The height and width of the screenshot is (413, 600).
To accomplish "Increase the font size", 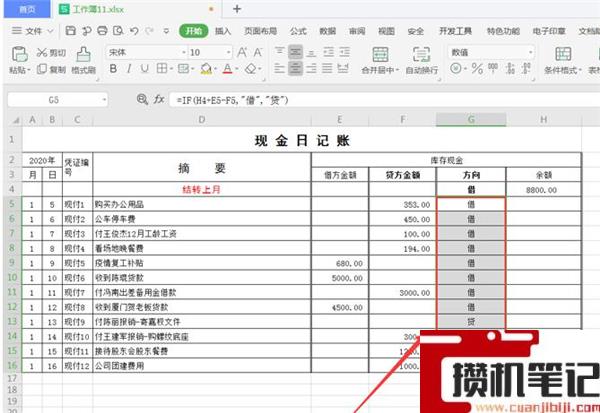I will click(242, 52).
